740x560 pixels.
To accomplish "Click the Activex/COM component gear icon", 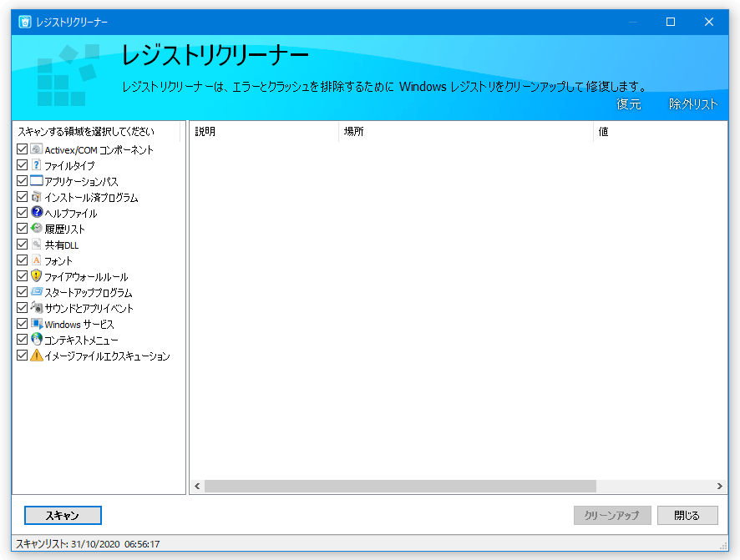I will coord(37,149).
